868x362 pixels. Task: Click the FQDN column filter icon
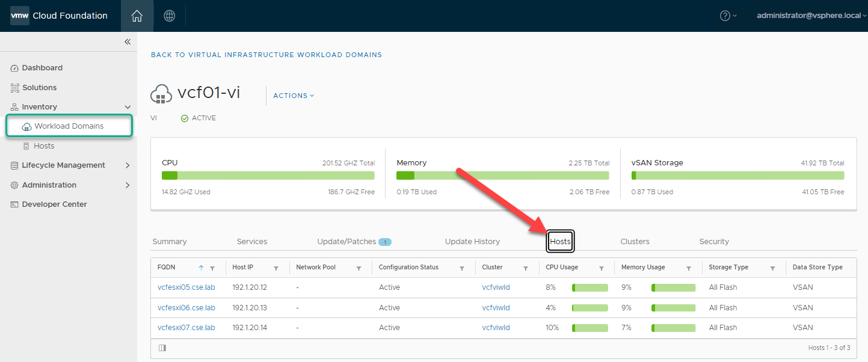tap(212, 268)
